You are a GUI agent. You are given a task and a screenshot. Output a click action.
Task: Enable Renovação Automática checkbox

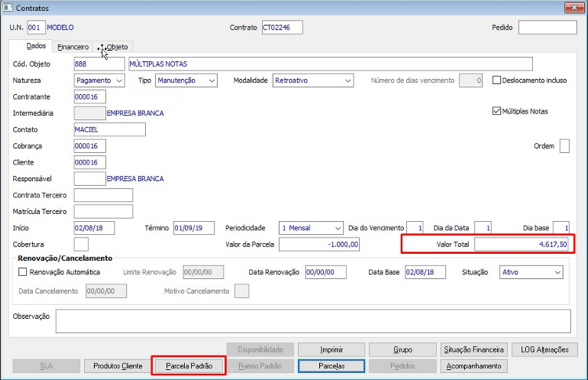23,272
